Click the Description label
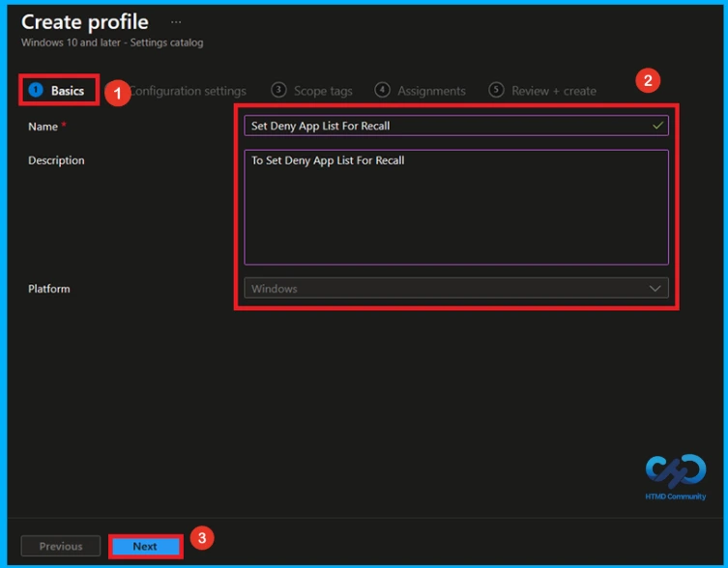 click(56, 160)
